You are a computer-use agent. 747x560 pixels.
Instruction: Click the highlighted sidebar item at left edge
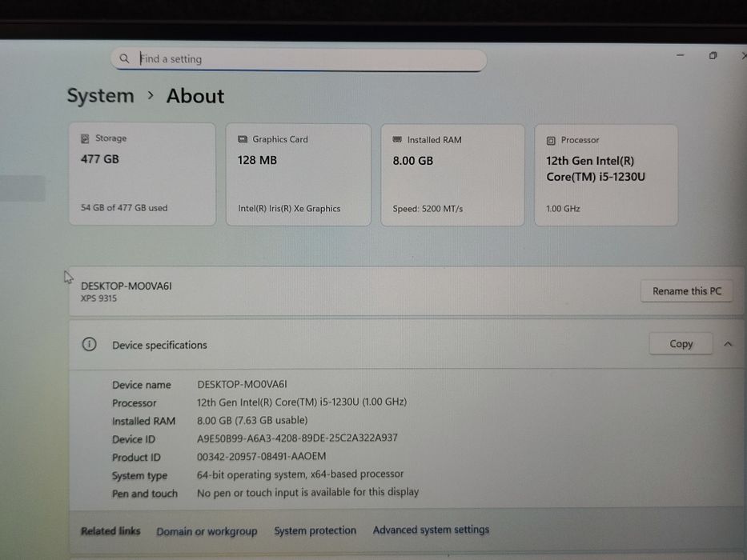(22, 188)
